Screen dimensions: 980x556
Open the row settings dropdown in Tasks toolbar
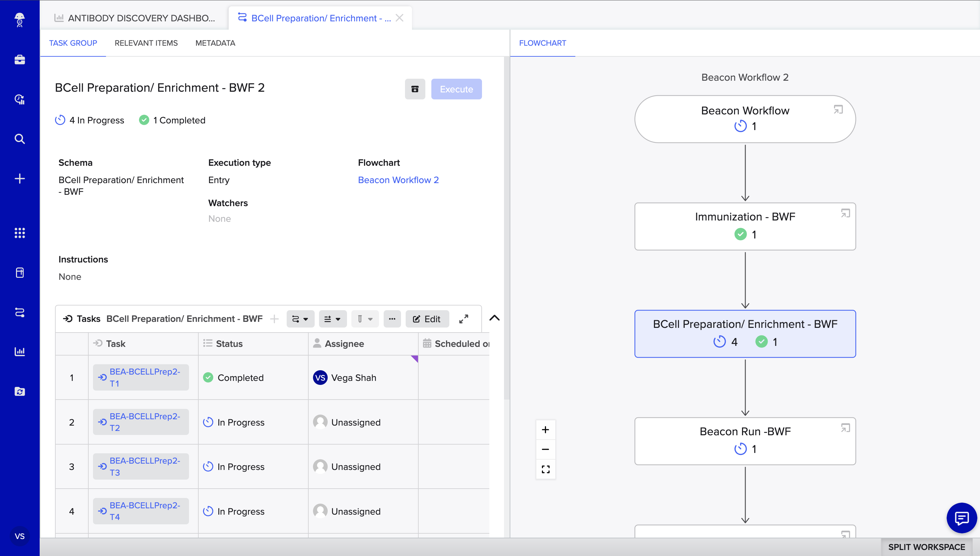point(332,319)
